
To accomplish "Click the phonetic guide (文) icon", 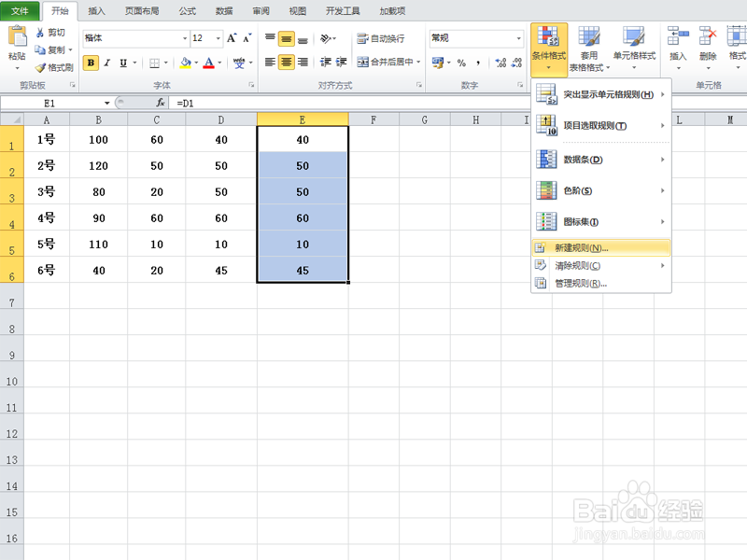I will 239,63.
